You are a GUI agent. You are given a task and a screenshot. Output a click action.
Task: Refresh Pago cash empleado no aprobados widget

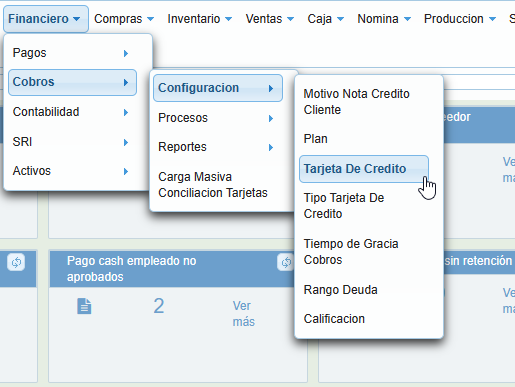[286, 262]
